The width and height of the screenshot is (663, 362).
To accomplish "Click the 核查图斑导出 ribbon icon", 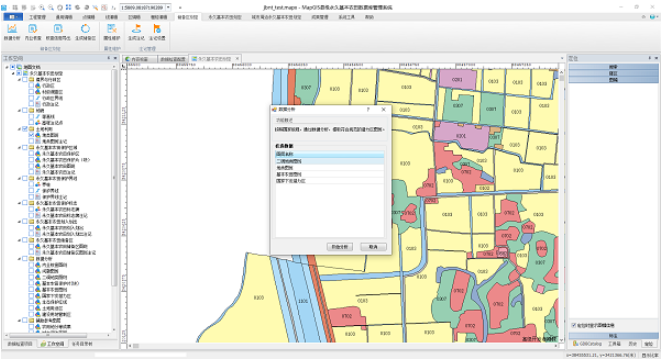I will tap(58, 28).
